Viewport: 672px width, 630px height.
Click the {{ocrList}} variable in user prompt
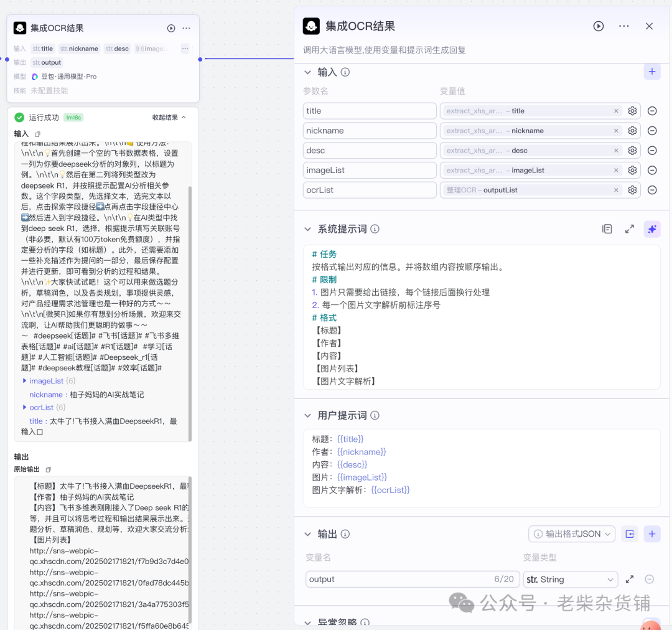tap(390, 490)
